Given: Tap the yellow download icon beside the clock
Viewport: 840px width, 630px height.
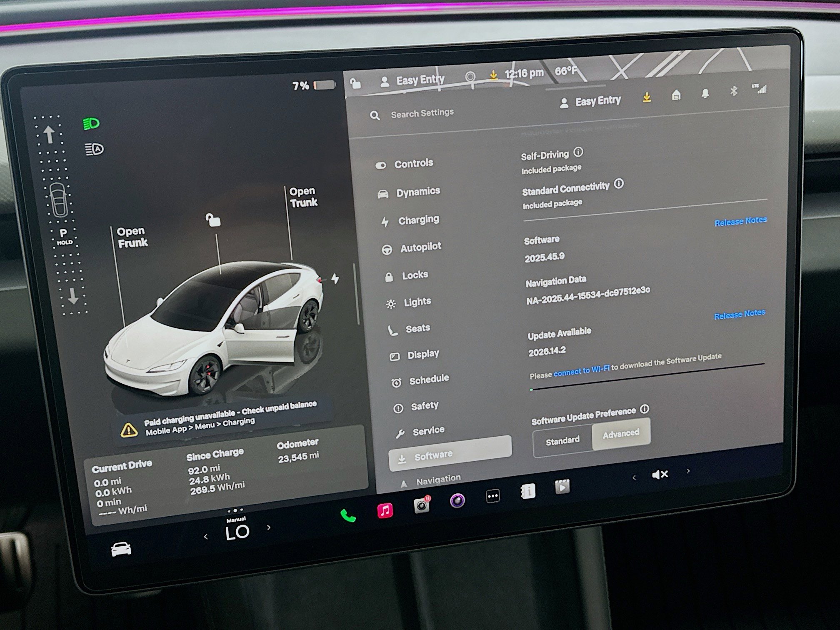Looking at the screenshot, I should point(493,75).
